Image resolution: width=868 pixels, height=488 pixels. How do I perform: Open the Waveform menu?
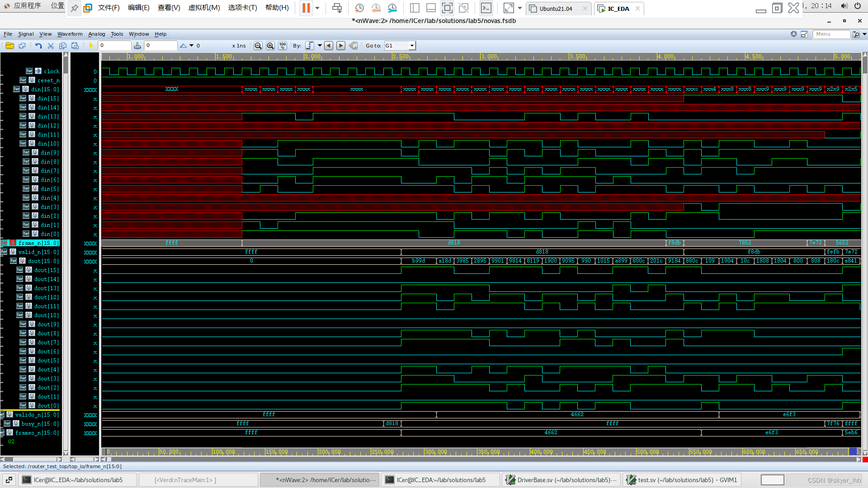[70, 34]
